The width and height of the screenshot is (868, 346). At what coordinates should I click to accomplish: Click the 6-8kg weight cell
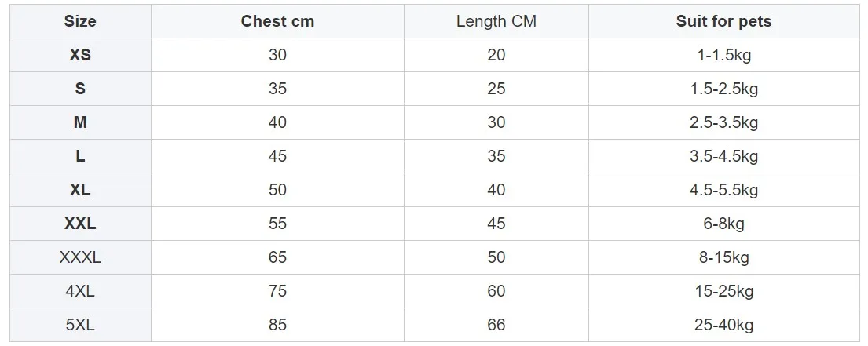pos(723,224)
